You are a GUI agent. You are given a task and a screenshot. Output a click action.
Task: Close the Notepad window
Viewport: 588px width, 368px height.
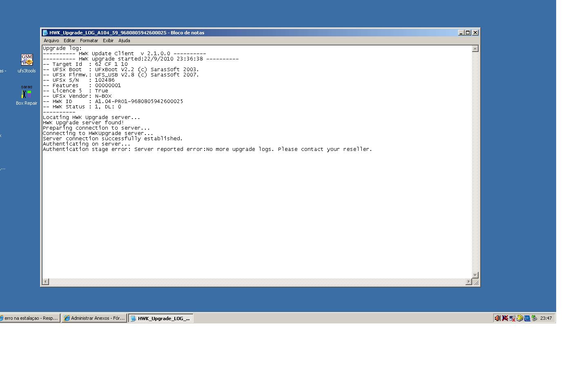click(475, 33)
